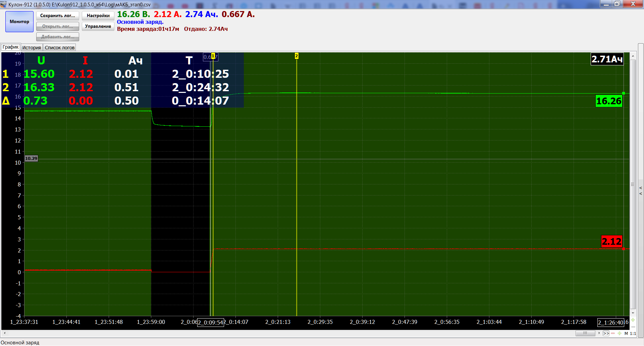Click the Управление button

(x=98, y=26)
